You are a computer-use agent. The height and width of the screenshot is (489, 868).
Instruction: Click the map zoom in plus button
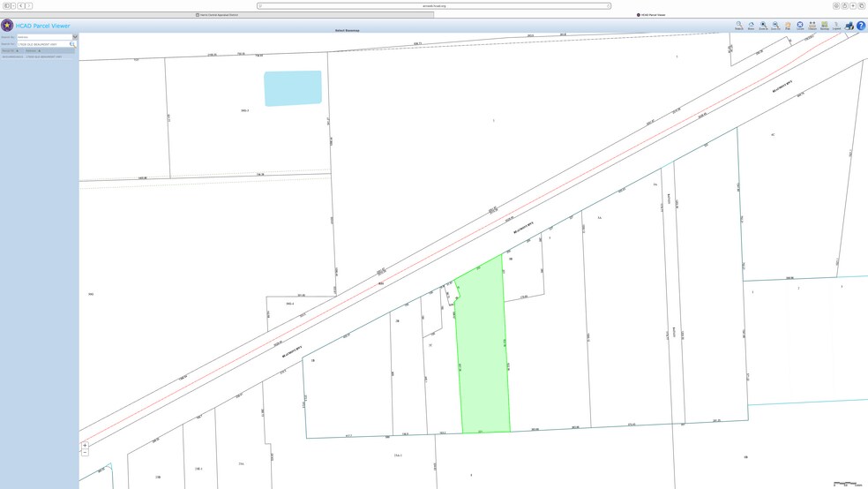(85, 446)
